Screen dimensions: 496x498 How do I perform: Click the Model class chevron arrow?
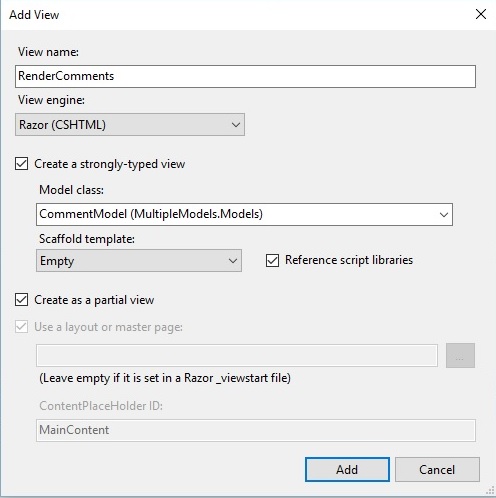tap(444, 215)
